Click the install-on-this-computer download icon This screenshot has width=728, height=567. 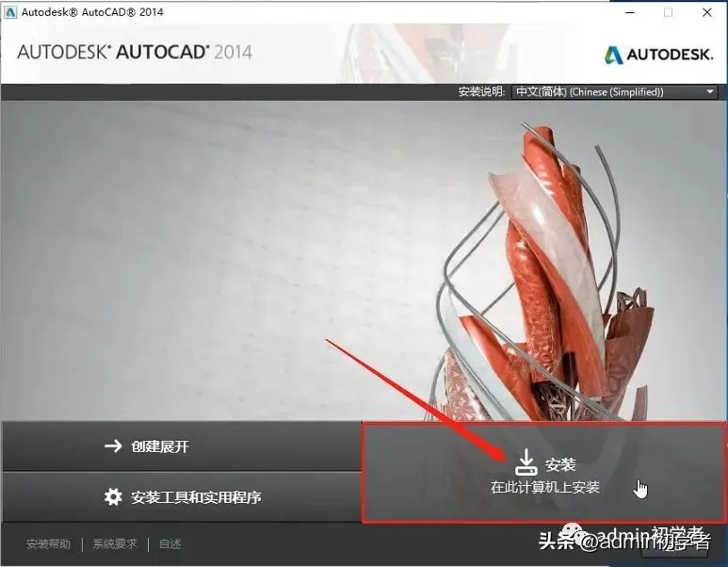(526, 462)
